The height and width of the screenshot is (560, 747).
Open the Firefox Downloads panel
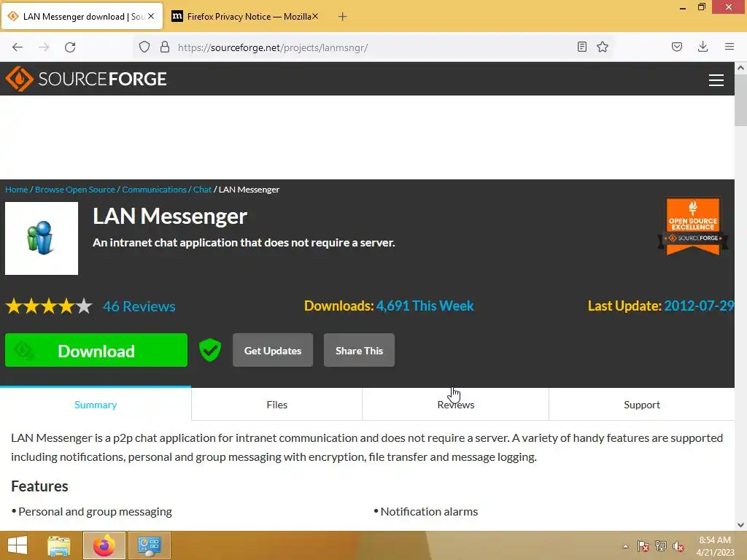[703, 47]
